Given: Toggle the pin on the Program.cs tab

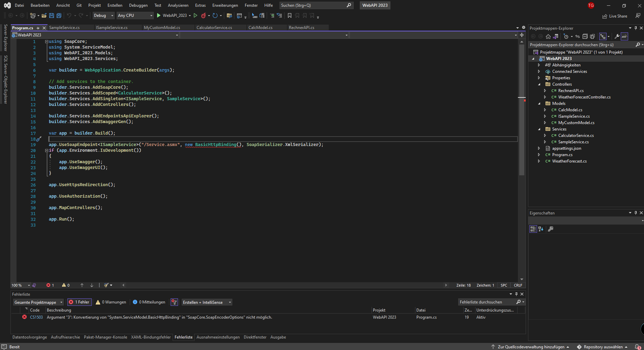Looking at the screenshot, I should 38,28.
